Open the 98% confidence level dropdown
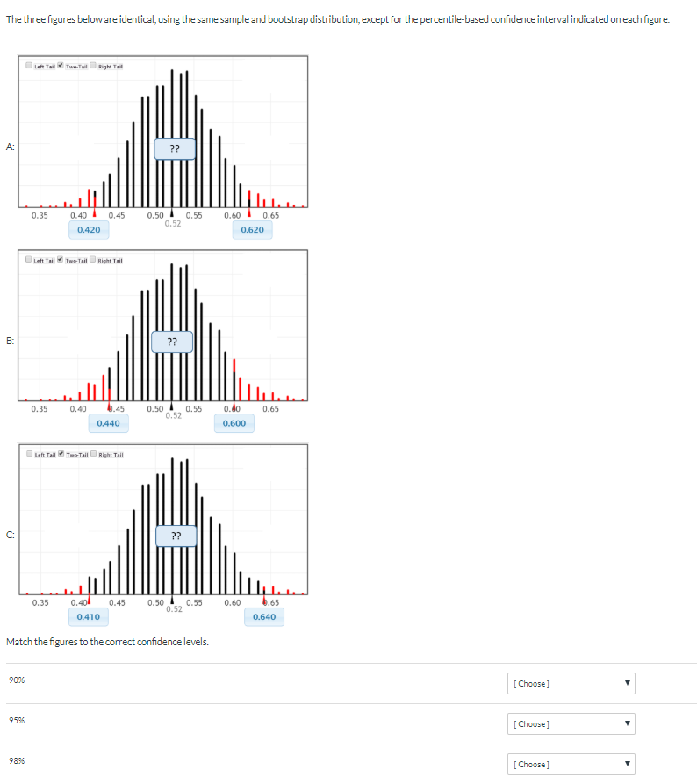Viewport: 697px width, 784px height. click(571, 765)
